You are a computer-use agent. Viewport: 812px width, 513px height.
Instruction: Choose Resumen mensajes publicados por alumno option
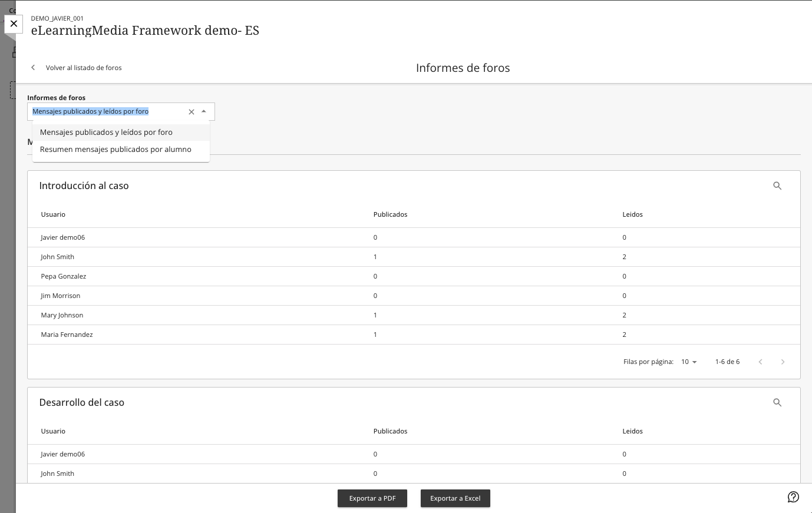(121, 150)
